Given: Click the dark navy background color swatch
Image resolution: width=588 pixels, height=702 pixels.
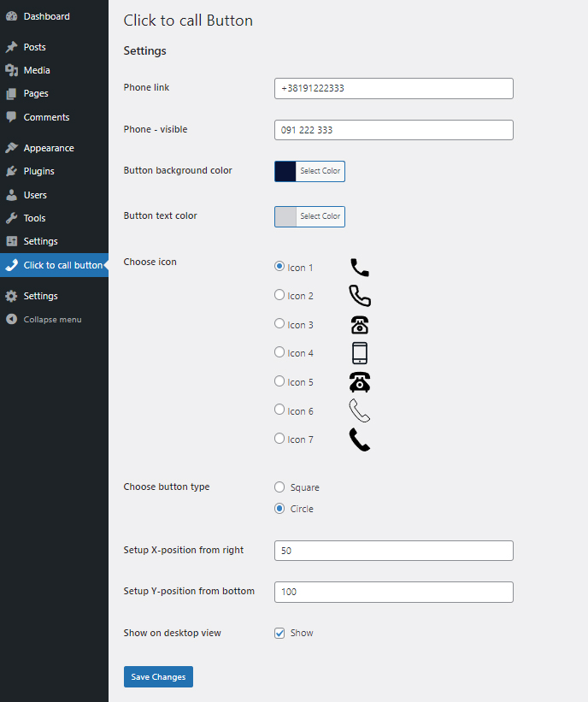Looking at the screenshot, I should click(285, 171).
